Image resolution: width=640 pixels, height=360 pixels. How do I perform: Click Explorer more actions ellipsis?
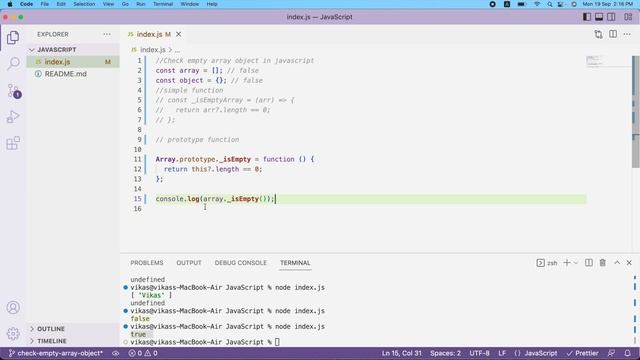(x=107, y=34)
